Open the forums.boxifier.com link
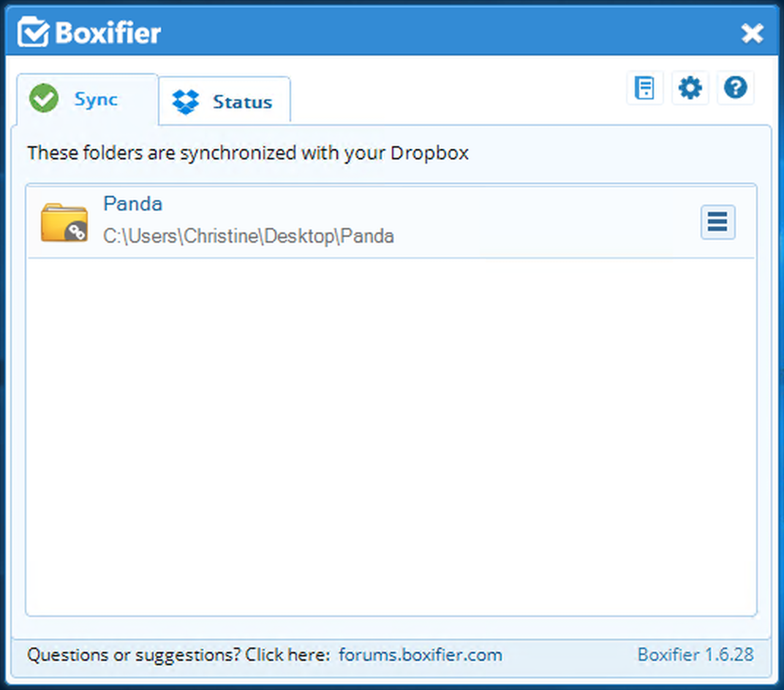 tap(420, 654)
